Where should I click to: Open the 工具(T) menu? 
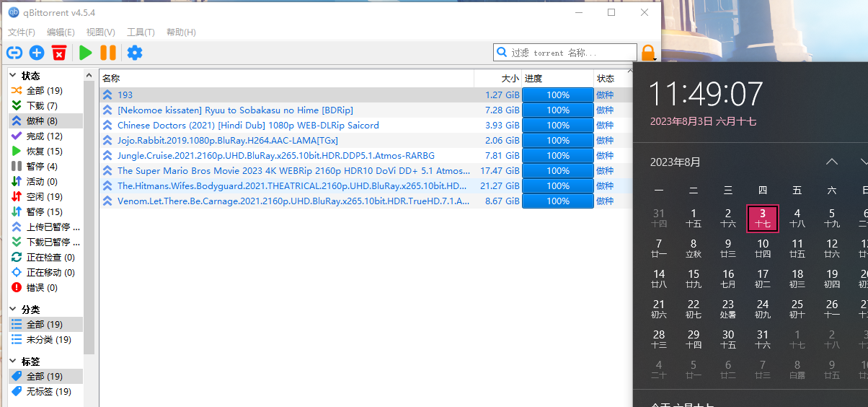coord(141,32)
